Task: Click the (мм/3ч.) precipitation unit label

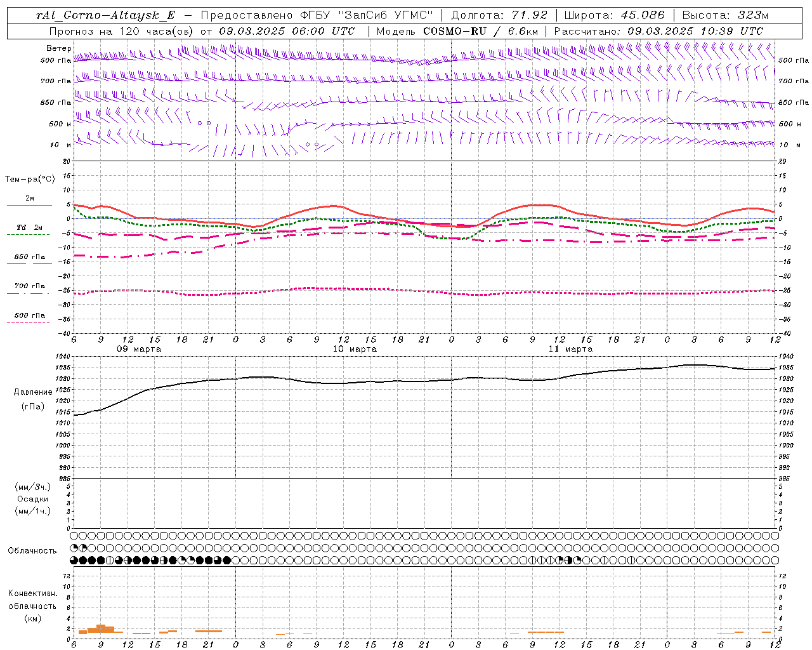Action: pyautogui.click(x=33, y=487)
